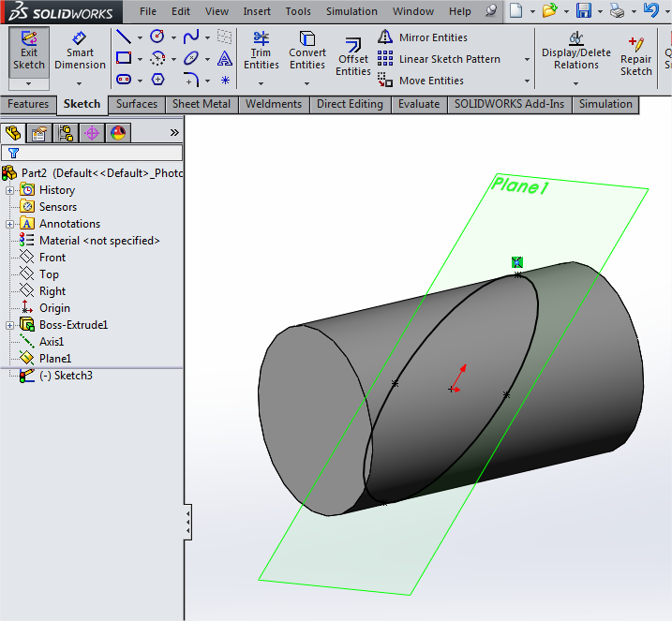
Task: Expand the Annotations folder node
Action: pyautogui.click(x=10, y=224)
